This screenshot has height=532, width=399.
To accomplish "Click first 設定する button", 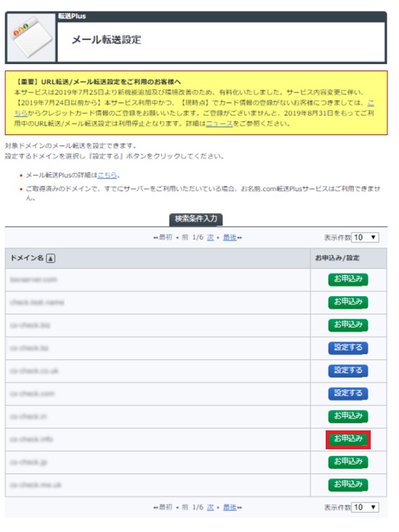I will [348, 348].
